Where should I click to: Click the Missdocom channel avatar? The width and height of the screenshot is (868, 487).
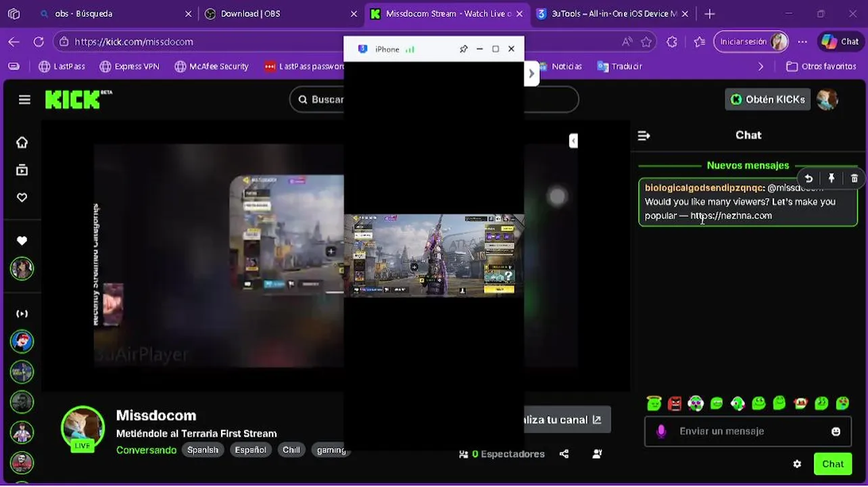point(82,427)
